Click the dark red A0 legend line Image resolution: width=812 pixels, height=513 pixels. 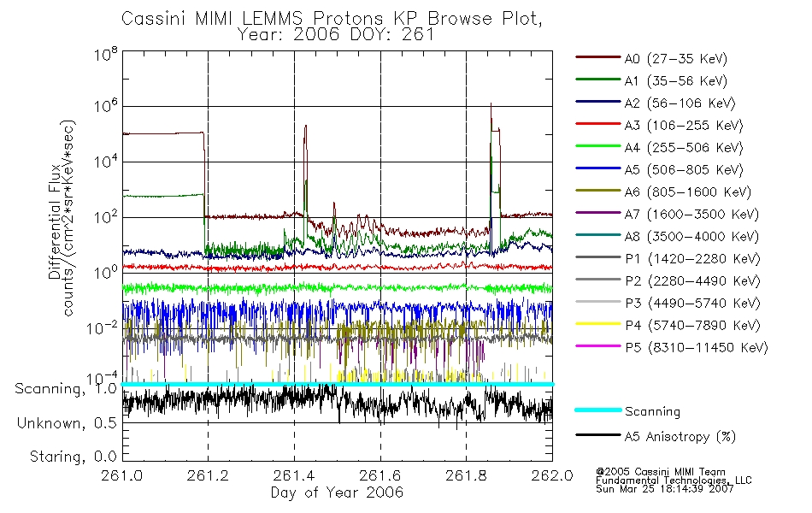click(598, 57)
